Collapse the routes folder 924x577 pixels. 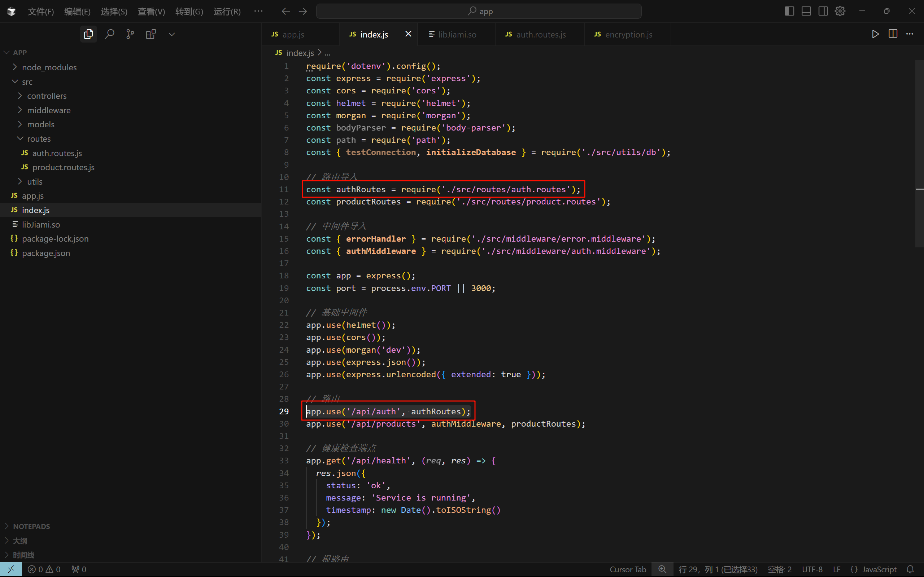[x=38, y=138]
